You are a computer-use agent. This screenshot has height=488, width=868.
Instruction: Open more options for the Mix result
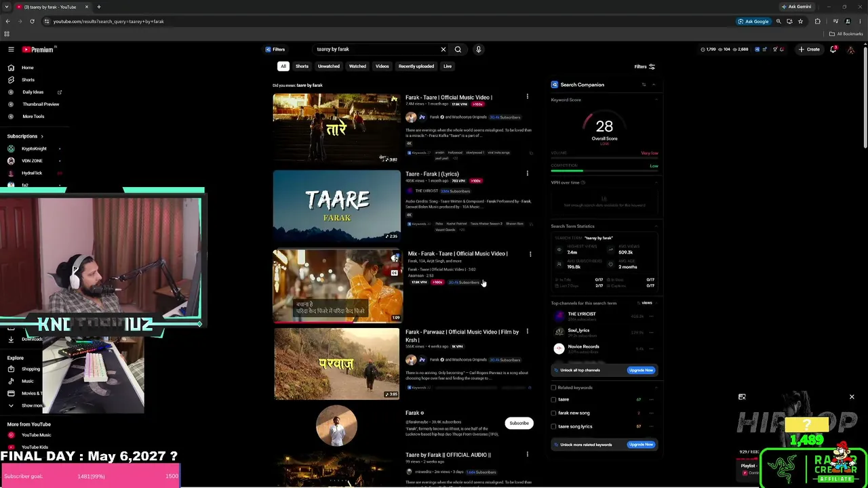pyautogui.click(x=530, y=254)
